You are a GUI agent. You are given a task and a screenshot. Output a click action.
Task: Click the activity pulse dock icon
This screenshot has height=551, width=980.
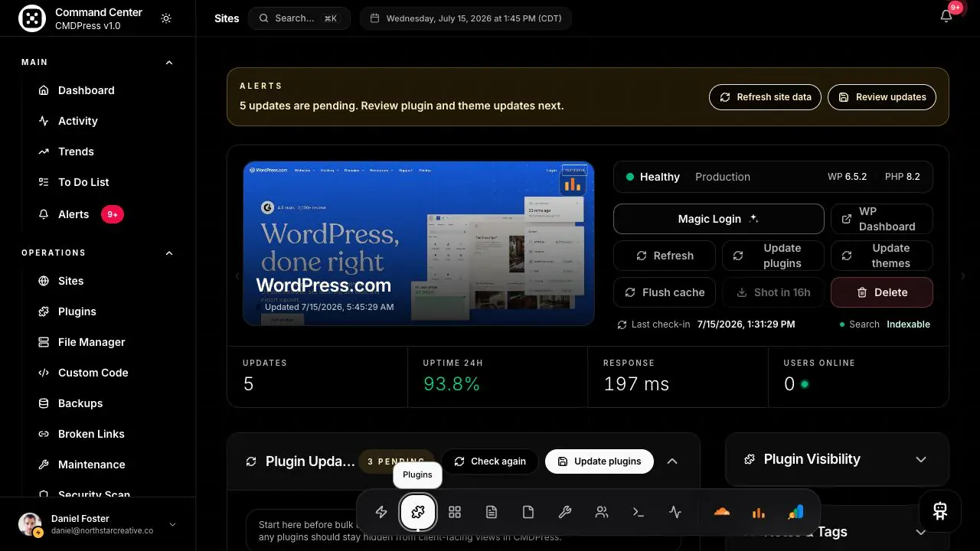675,512
